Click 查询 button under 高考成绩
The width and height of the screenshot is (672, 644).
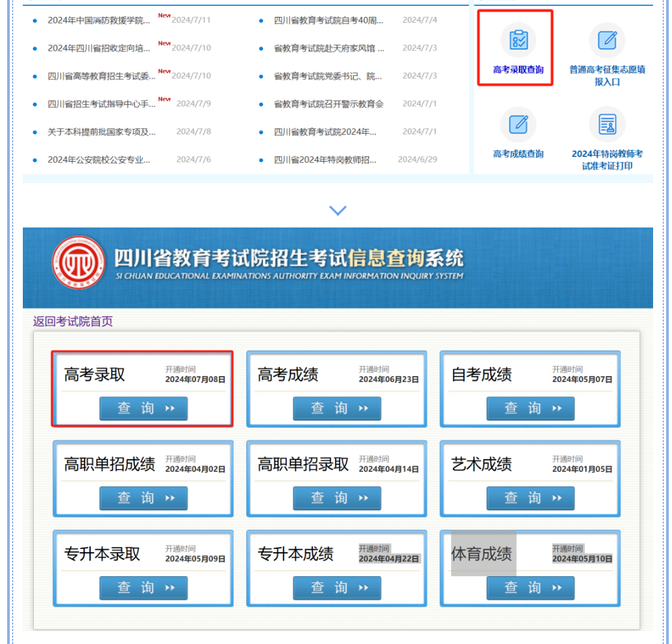click(336, 409)
